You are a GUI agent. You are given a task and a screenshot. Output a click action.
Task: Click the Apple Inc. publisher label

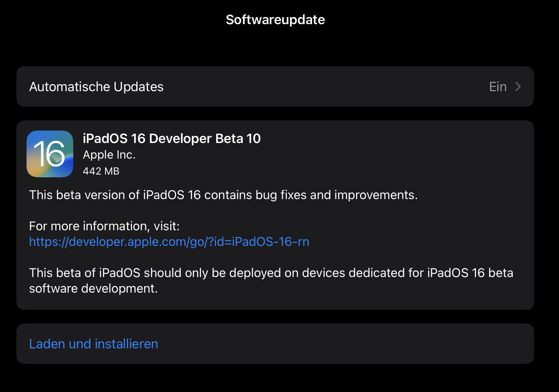tap(109, 155)
